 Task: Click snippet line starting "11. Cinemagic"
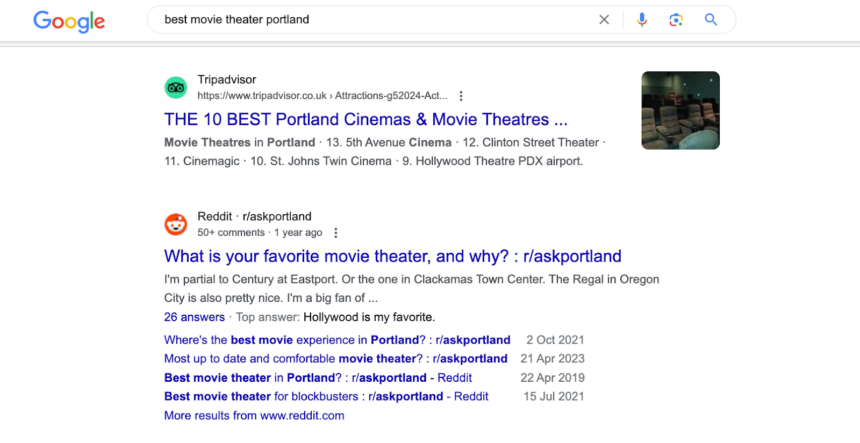[x=373, y=161]
